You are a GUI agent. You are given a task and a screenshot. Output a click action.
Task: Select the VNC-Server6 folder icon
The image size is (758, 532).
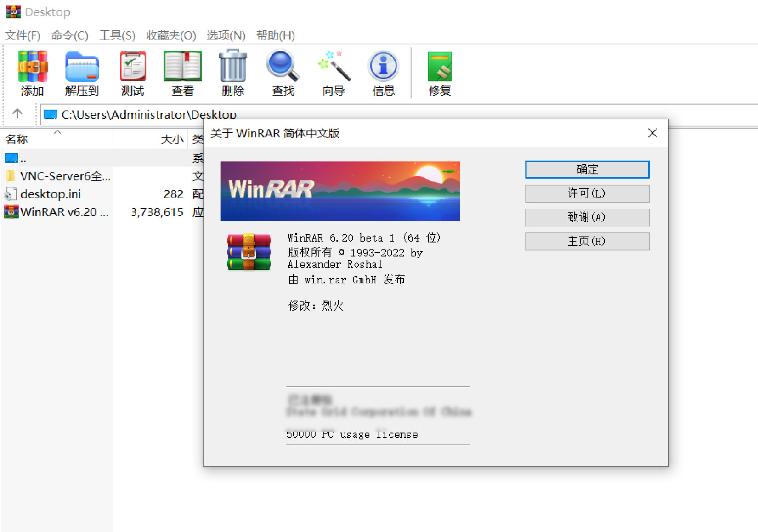[11, 176]
